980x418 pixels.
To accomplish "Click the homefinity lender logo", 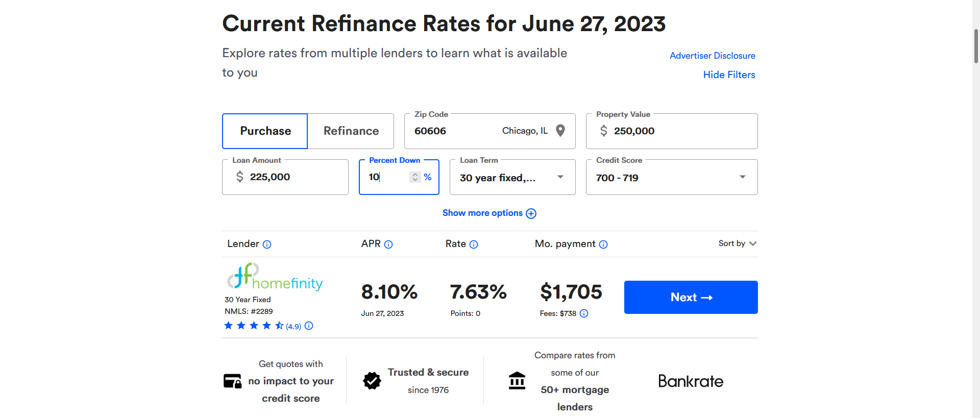I will click(x=275, y=277).
